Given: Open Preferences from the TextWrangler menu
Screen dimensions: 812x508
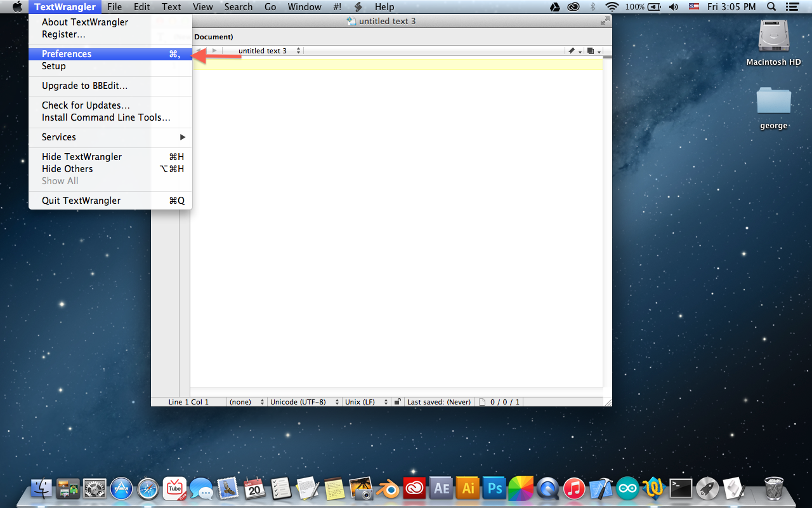Looking at the screenshot, I should pyautogui.click(x=110, y=54).
